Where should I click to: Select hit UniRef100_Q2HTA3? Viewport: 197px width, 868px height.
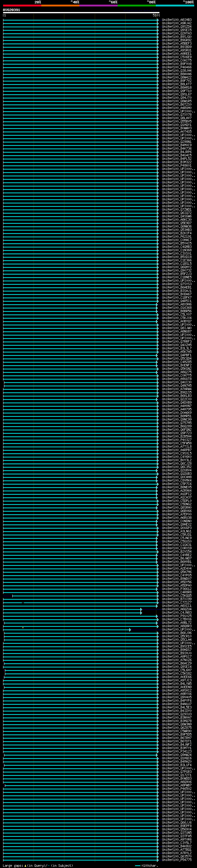[x=177, y=33]
